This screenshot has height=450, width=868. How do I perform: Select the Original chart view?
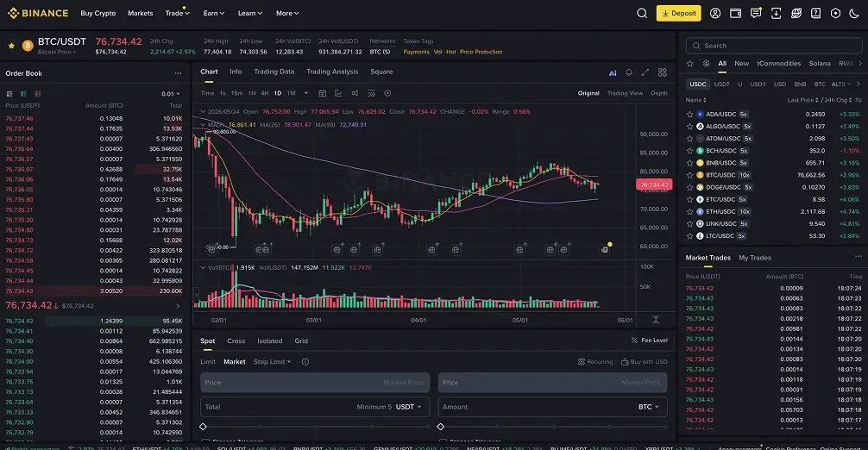588,93
